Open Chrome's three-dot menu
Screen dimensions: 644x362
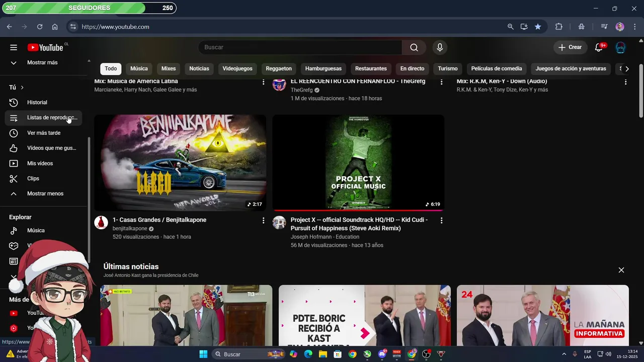(x=634, y=27)
